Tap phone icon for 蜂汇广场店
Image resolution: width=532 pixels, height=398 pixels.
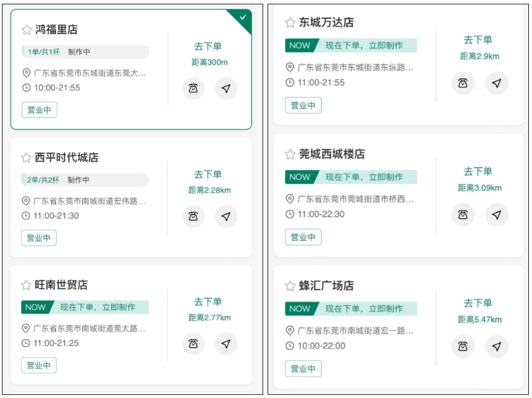coord(463,346)
